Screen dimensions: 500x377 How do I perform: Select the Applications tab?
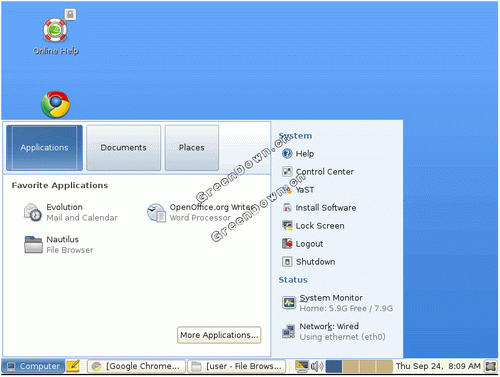coord(44,148)
